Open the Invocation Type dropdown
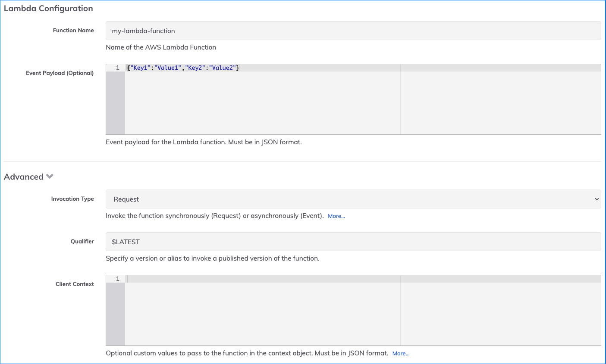606x364 pixels. (x=353, y=199)
